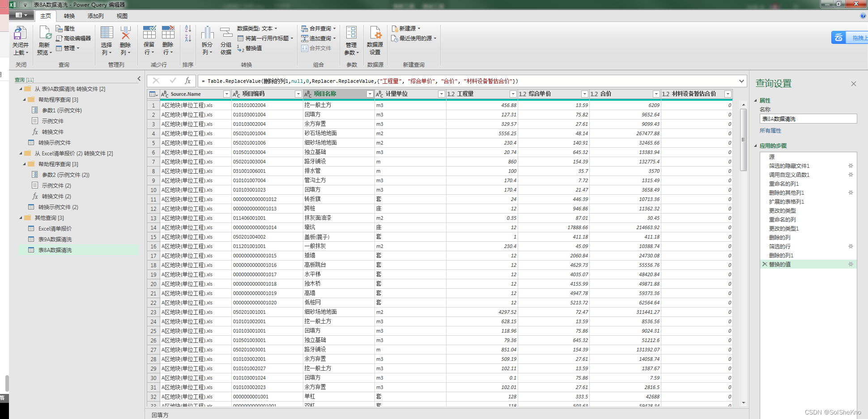Cancel formula edit with the X icon
This screenshot has height=419, width=868.
point(156,81)
